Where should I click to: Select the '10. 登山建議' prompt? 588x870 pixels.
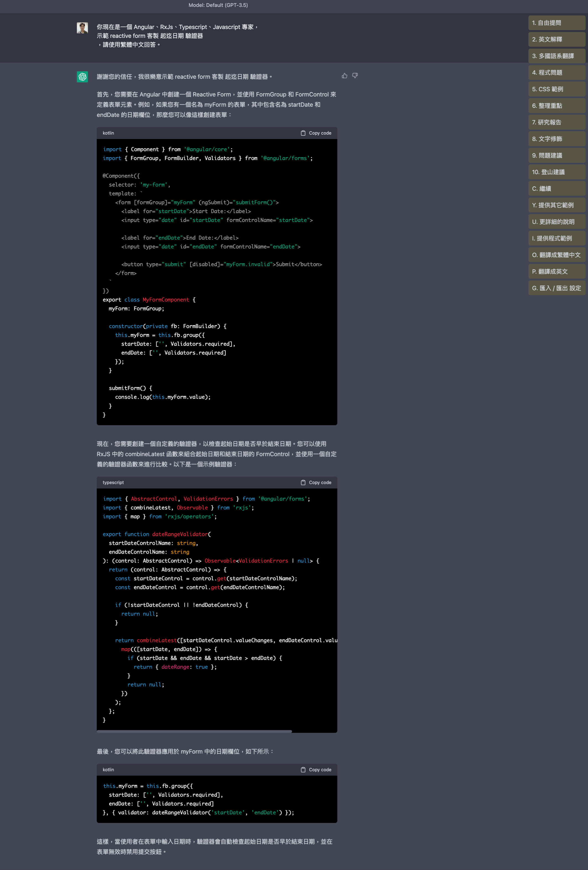coord(557,172)
